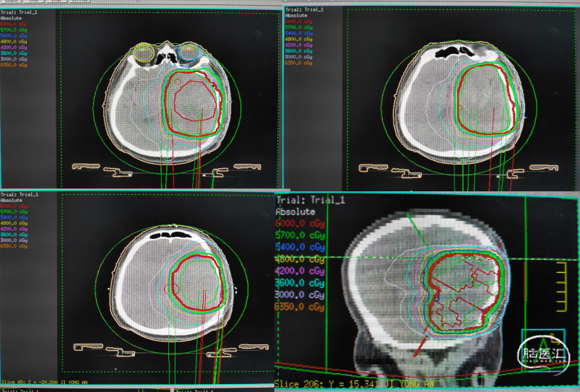The width and height of the screenshot is (580, 392).
Task: Click red 6000.0 cGy in Slice 45 legend
Action: tap(14, 206)
